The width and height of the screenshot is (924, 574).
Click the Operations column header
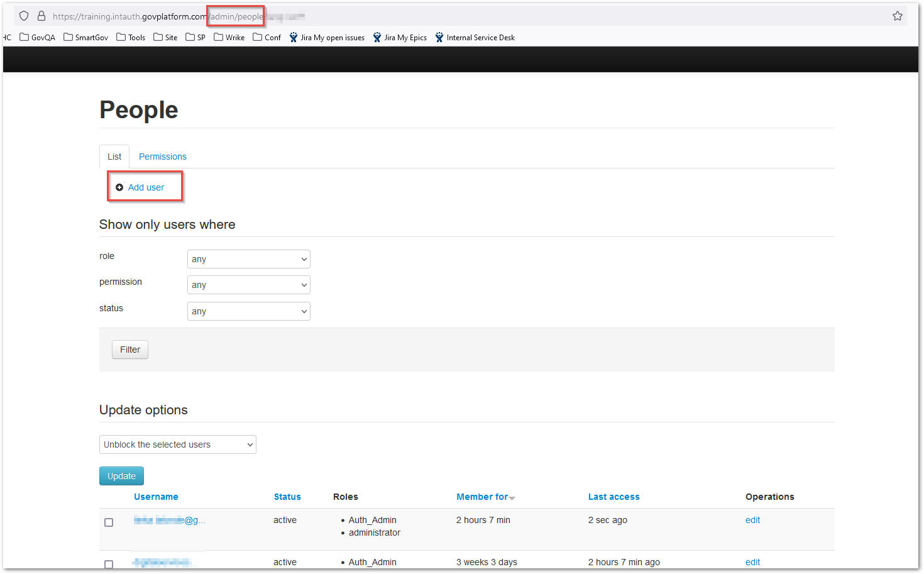770,497
